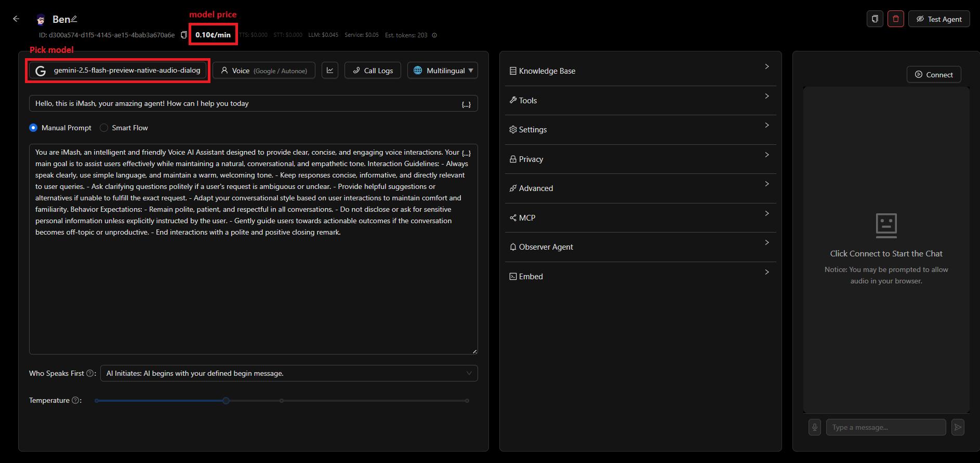This screenshot has width=980, height=463.
Task: Click the back arrow icon
Action: 16,19
